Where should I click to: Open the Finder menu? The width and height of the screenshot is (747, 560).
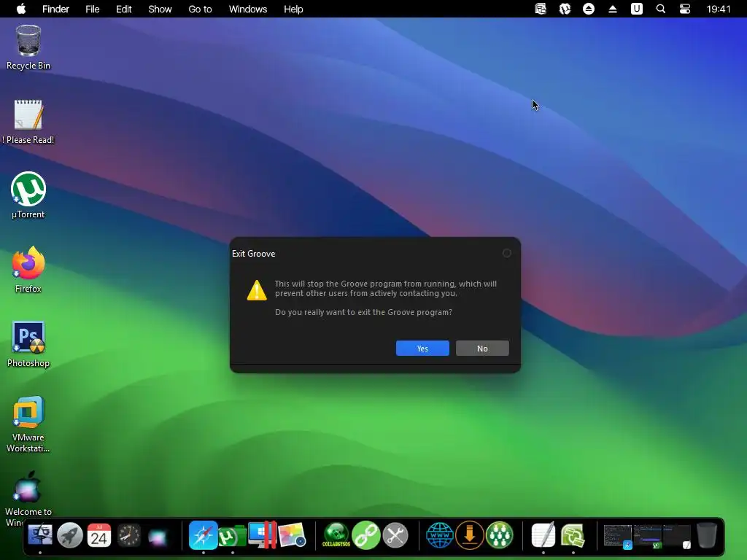[x=55, y=9]
